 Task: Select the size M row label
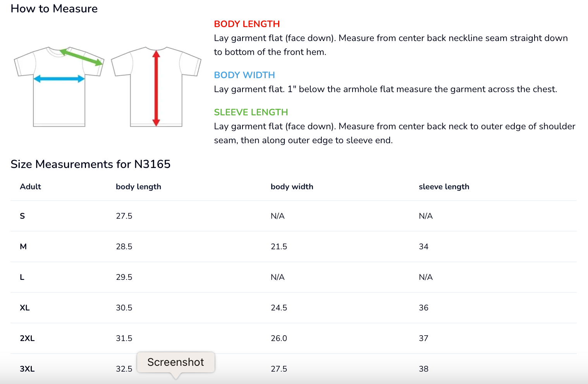coord(23,247)
